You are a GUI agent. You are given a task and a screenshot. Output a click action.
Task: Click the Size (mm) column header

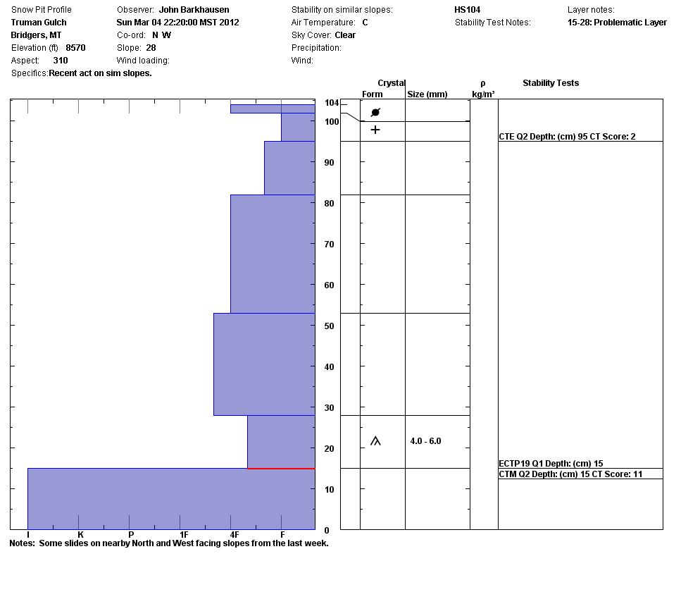pos(427,94)
